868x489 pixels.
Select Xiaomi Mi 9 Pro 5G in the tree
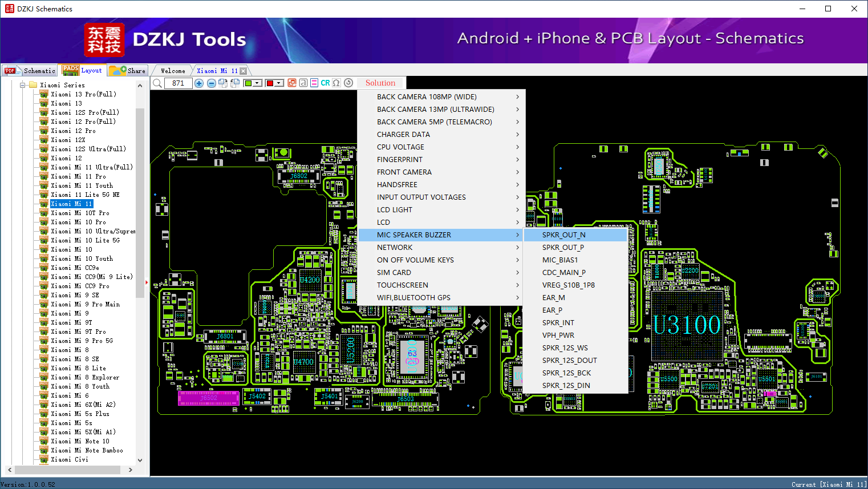pos(82,341)
